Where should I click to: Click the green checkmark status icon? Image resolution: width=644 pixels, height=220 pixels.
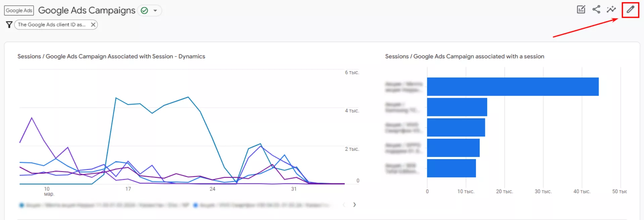pos(144,11)
